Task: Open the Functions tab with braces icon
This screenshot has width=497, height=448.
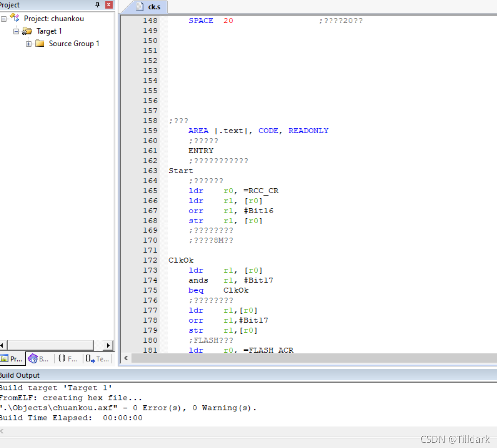Action: click(x=67, y=359)
